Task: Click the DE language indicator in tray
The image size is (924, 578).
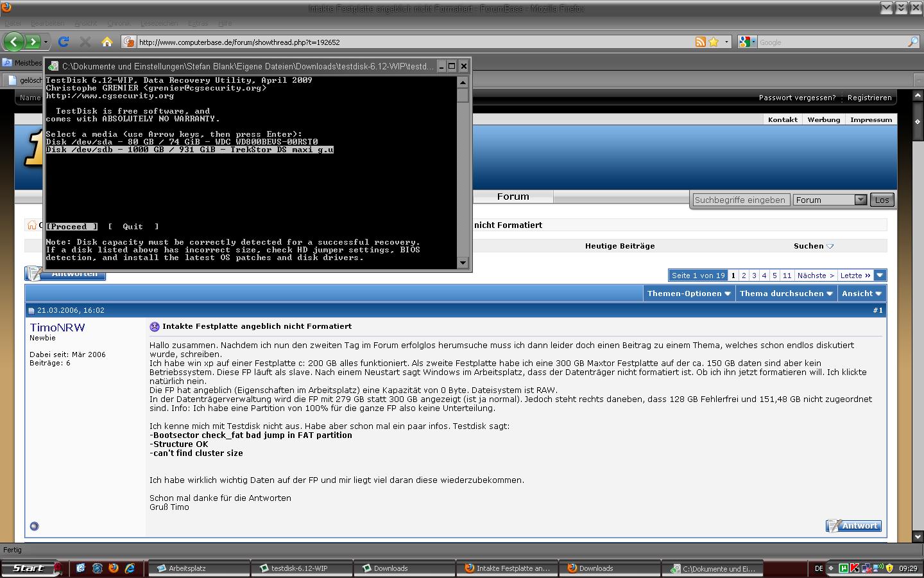Action: click(x=819, y=568)
